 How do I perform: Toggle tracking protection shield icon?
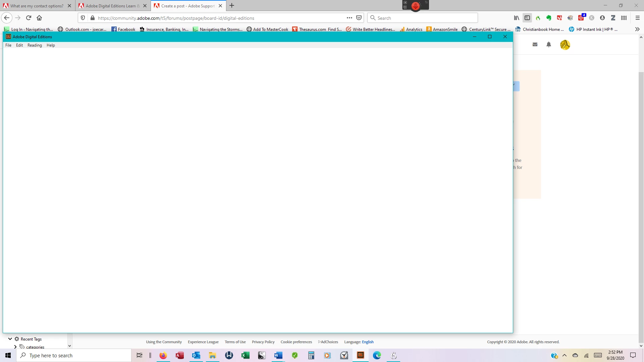pyautogui.click(x=83, y=18)
